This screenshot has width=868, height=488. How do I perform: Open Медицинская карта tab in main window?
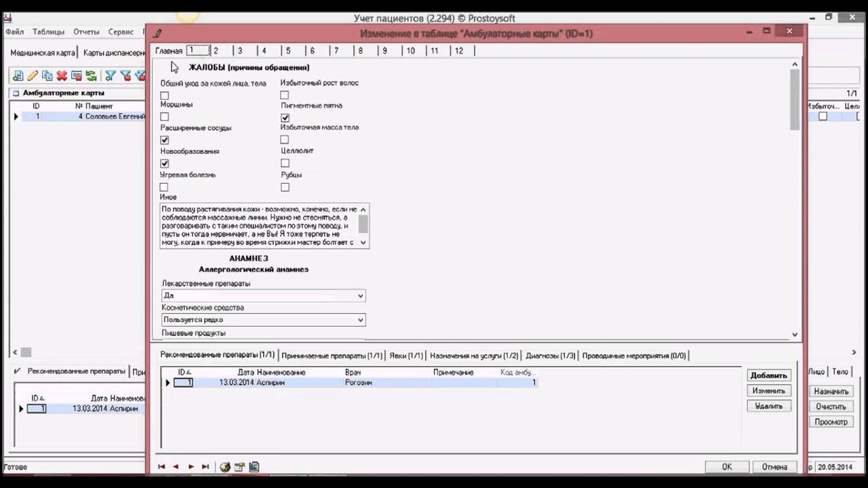click(x=43, y=53)
